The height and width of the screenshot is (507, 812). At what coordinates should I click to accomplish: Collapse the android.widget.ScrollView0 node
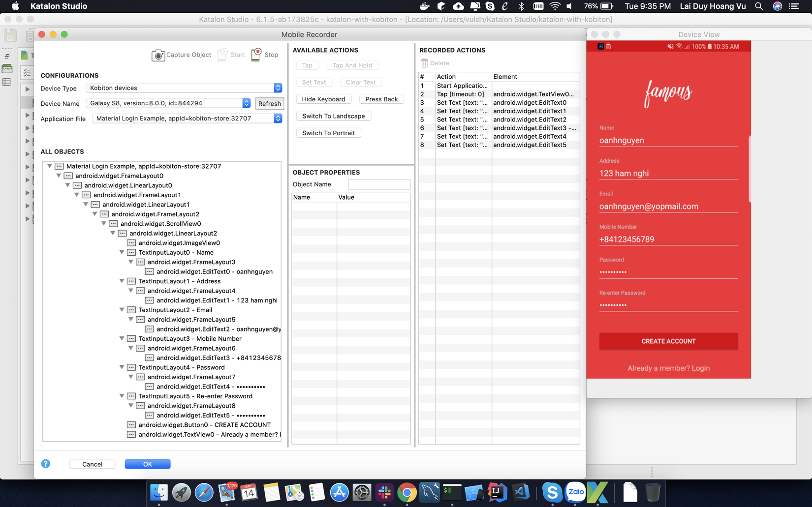click(x=104, y=224)
